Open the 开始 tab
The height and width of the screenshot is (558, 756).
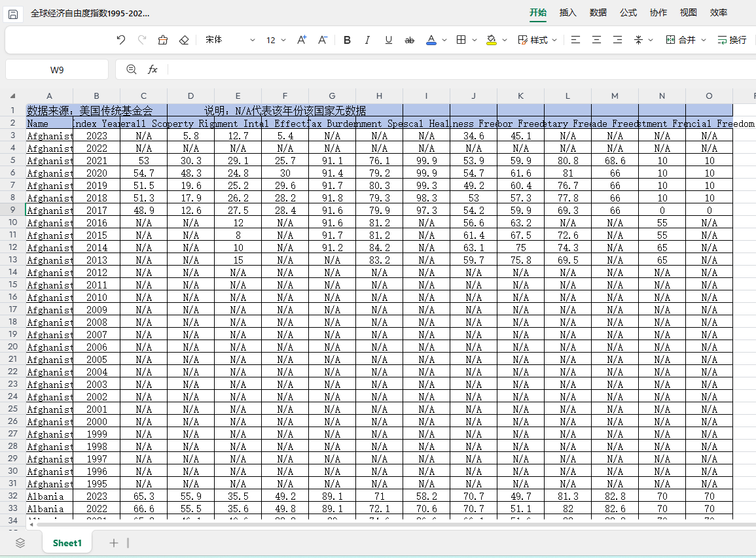538,12
